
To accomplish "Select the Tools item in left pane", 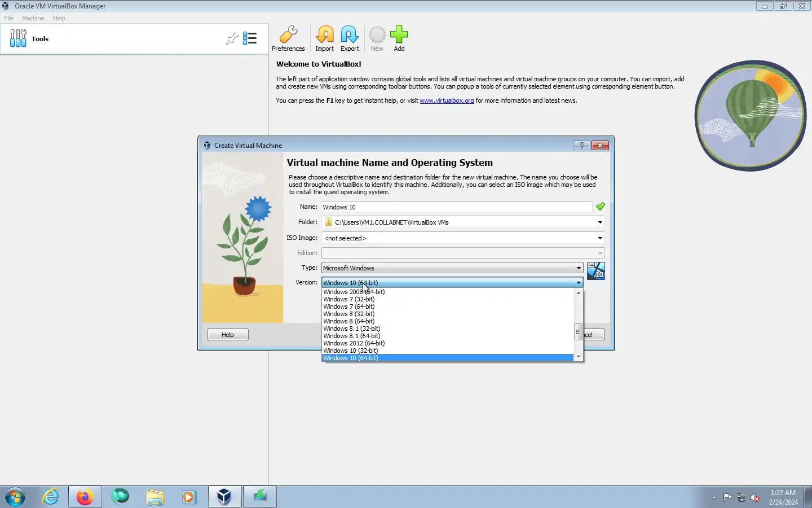I will (134, 39).
